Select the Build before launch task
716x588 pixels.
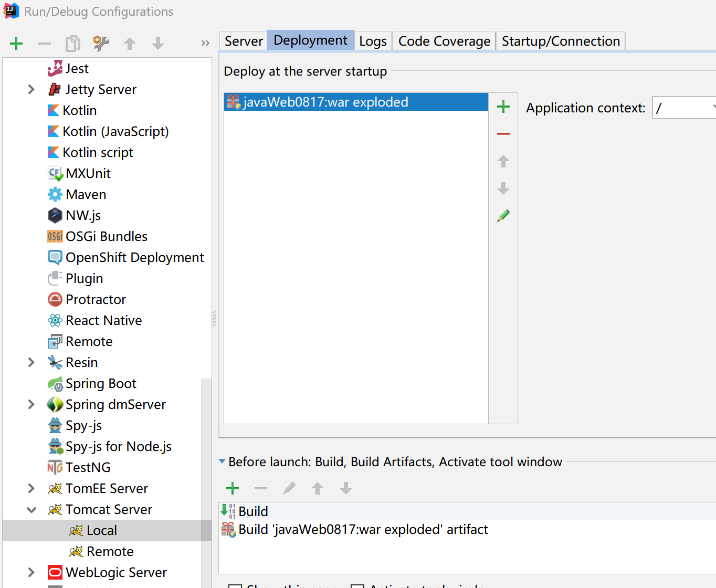click(x=467, y=511)
